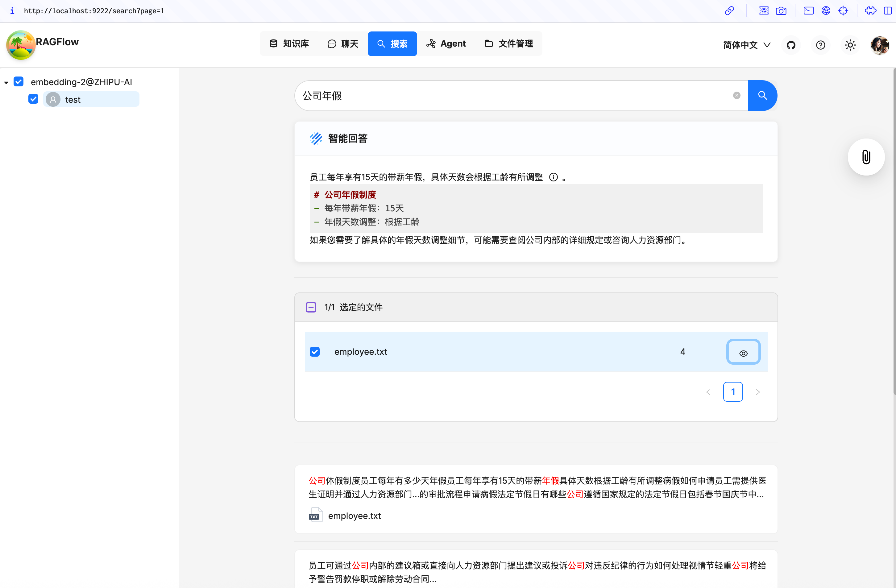Switch to the 知识库 tab
The width and height of the screenshot is (896, 588).
click(289, 44)
